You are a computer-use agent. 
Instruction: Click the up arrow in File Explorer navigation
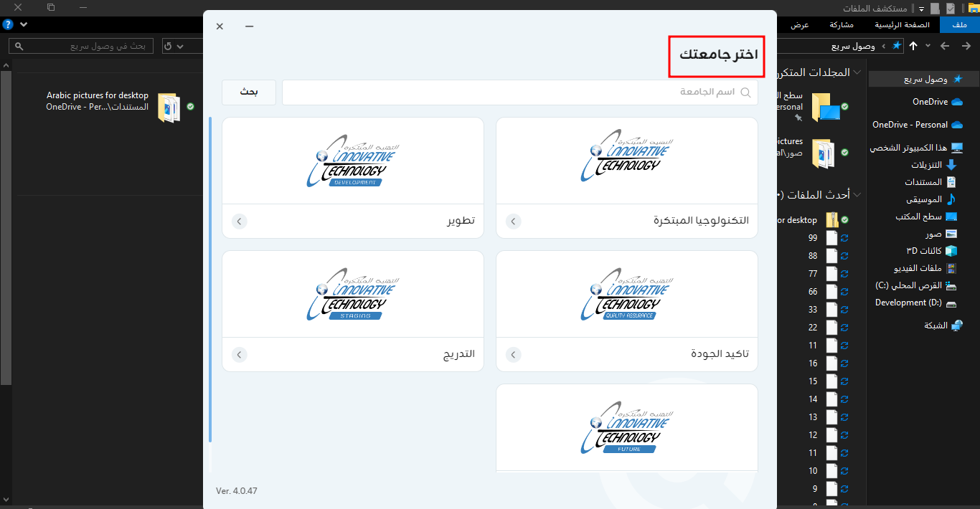[x=913, y=46]
